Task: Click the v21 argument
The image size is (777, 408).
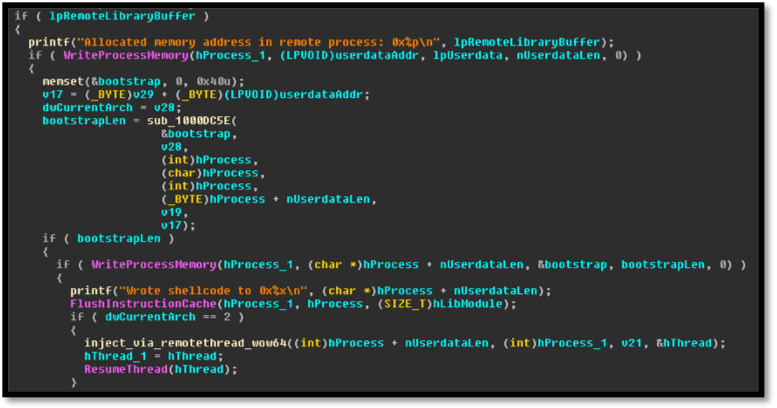Action: pos(632,343)
